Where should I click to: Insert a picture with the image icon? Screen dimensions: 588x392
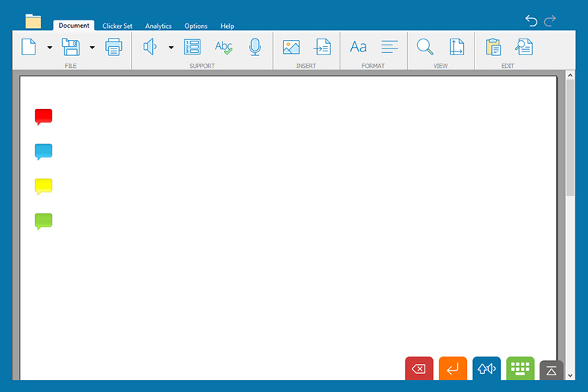pos(291,47)
